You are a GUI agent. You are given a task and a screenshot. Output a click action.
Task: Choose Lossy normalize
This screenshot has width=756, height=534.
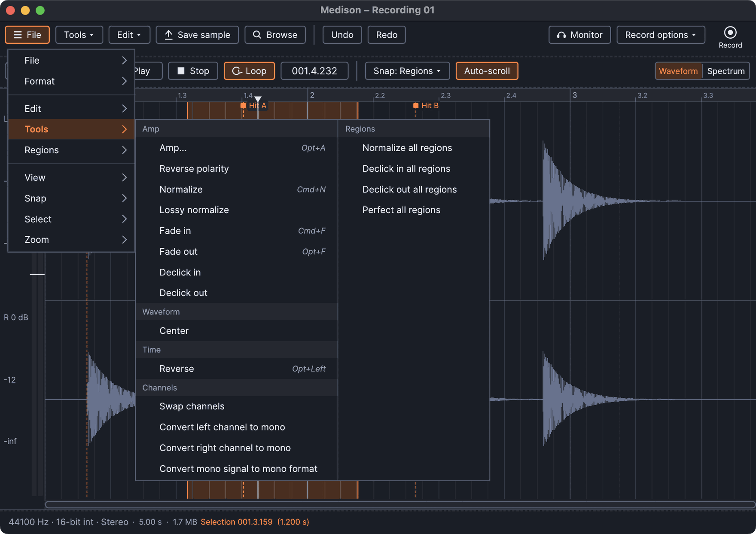pos(237,210)
